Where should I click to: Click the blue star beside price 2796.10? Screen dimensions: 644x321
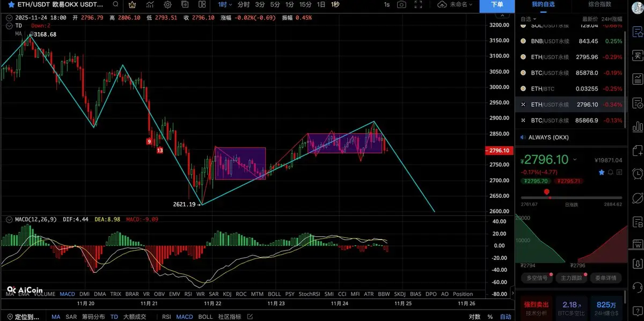pyautogui.click(x=602, y=172)
